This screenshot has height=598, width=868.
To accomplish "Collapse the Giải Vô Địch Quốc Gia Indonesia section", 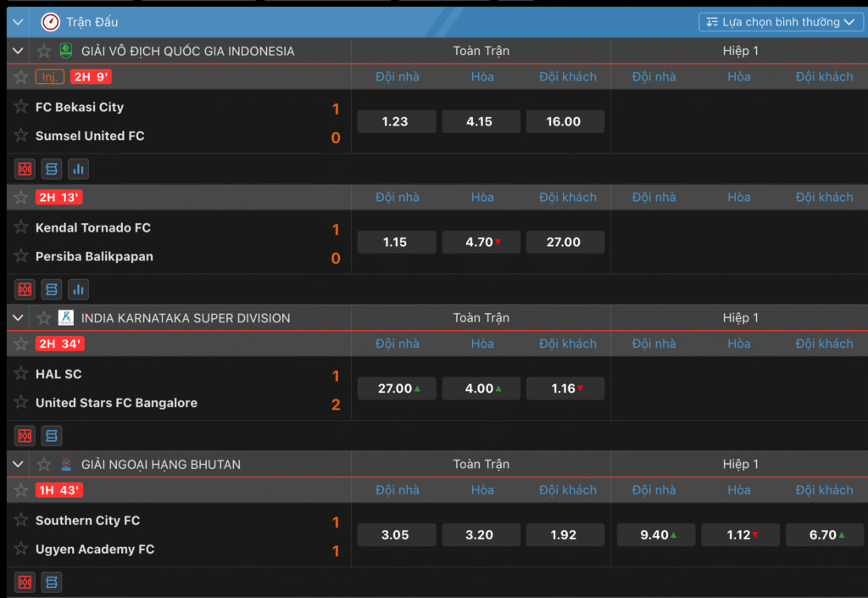I will (x=18, y=51).
